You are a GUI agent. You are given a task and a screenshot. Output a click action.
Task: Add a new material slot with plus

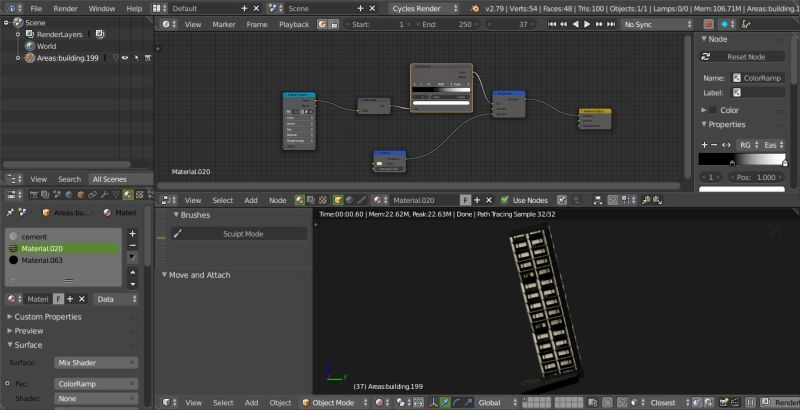[x=133, y=234]
